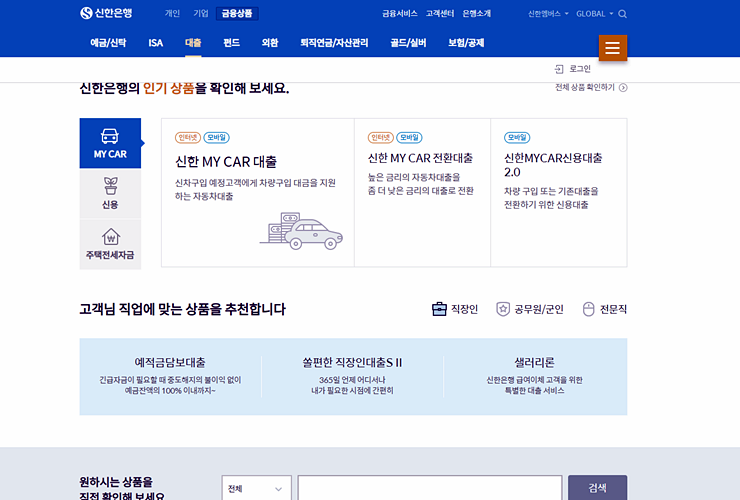Open the 보험/공제 menu item
740x500 pixels.
[x=466, y=43]
